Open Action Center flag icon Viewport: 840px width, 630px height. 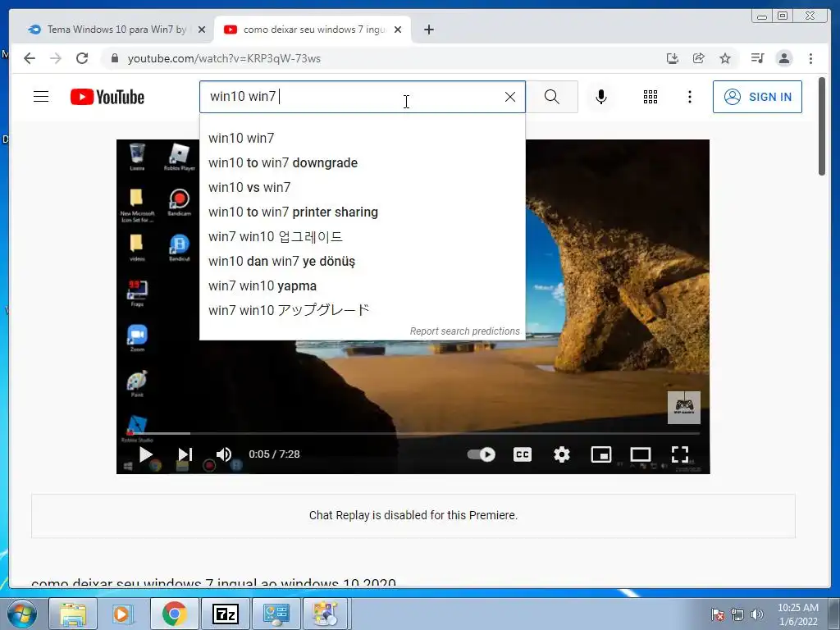pyautogui.click(x=718, y=614)
